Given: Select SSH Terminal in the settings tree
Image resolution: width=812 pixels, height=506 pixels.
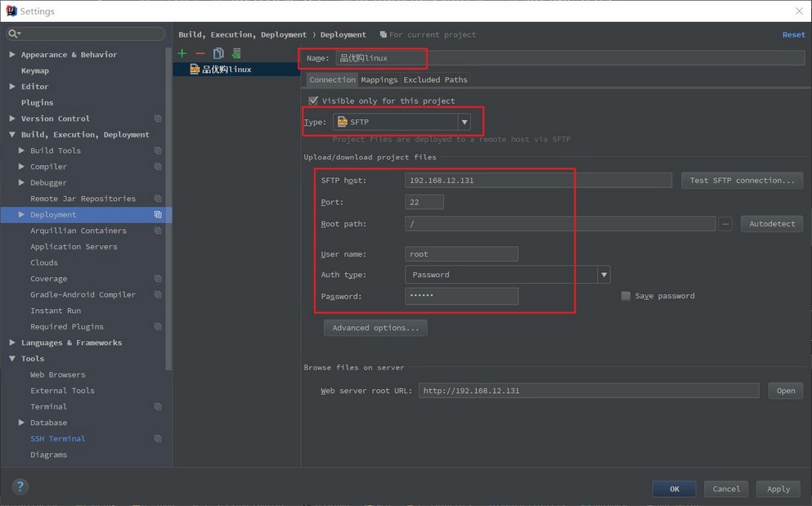Looking at the screenshot, I should [57, 439].
